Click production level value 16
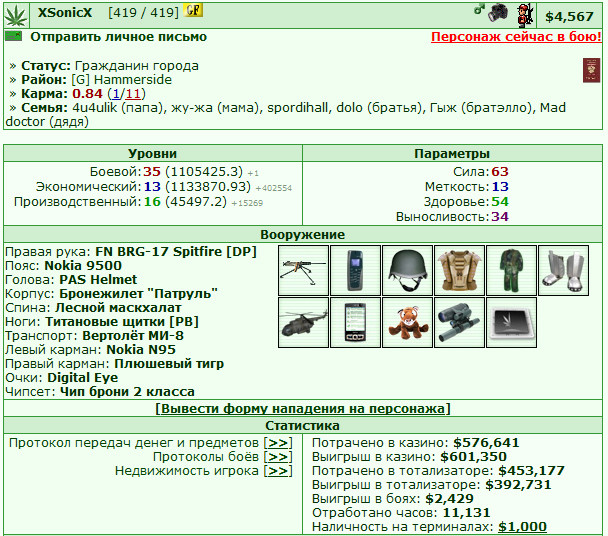The width and height of the screenshot is (608, 536). point(152,202)
